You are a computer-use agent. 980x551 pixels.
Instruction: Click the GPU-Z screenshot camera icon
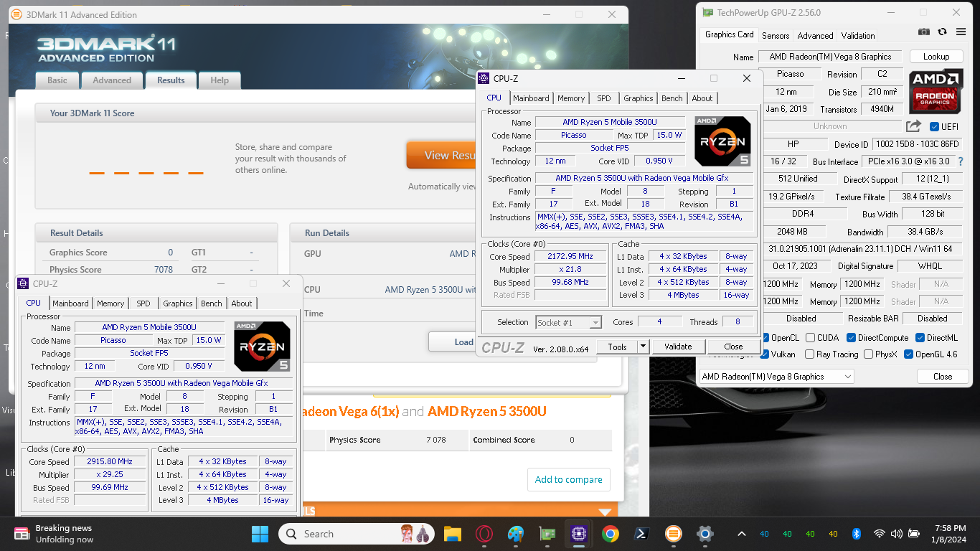pyautogui.click(x=924, y=32)
